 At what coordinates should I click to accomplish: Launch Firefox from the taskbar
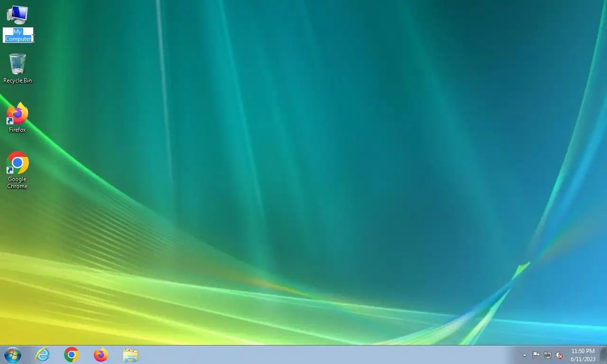[101, 355]
